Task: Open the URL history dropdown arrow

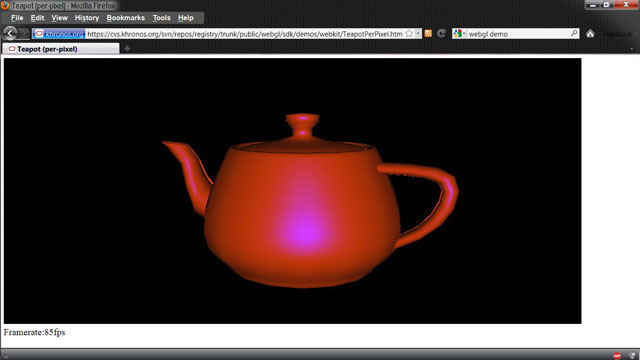Action: click(418, 34)
